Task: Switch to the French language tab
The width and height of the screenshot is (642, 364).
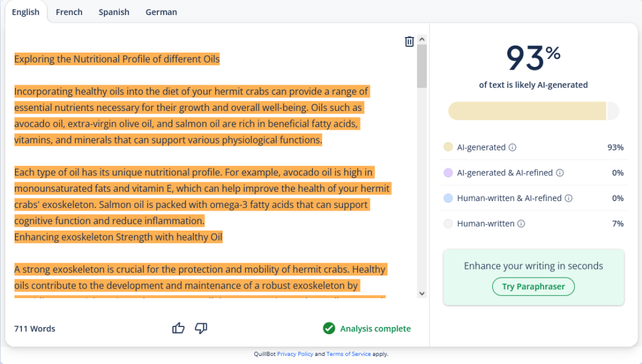Action: click(69, 12)
